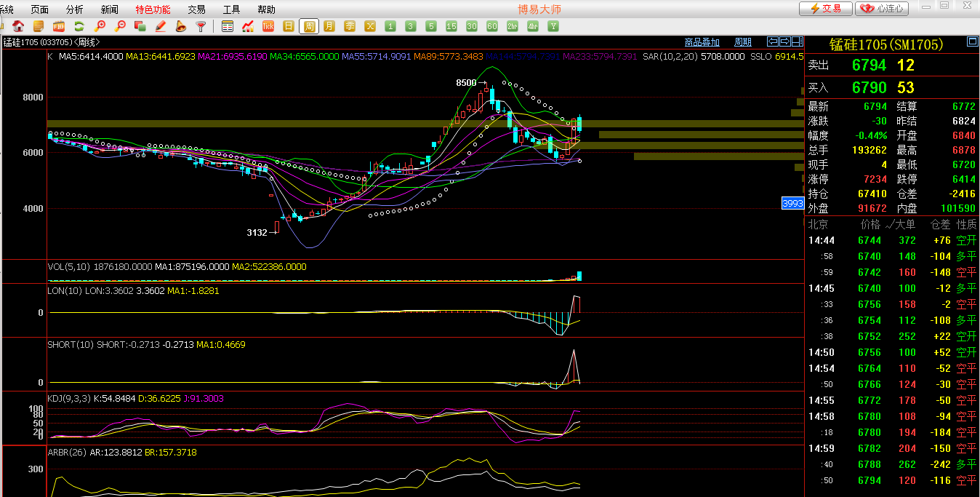
Task: Click the 周期 link
Action: pos(743,42)
